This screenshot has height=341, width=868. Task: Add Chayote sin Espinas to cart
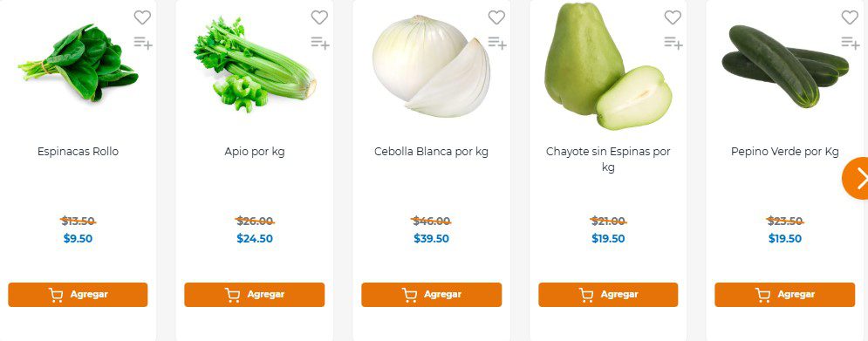608,295
